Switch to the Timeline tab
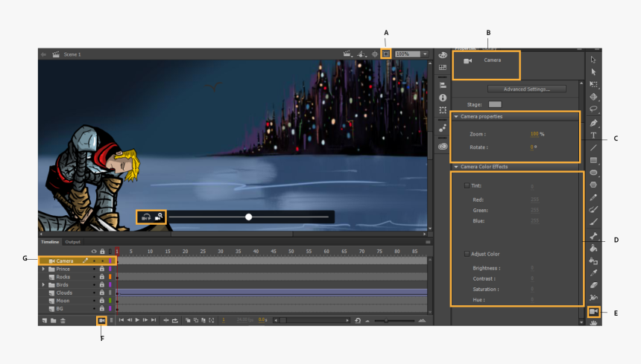This screenshot has height=364, width=641. pyautogui.click(x=50, y=242)
